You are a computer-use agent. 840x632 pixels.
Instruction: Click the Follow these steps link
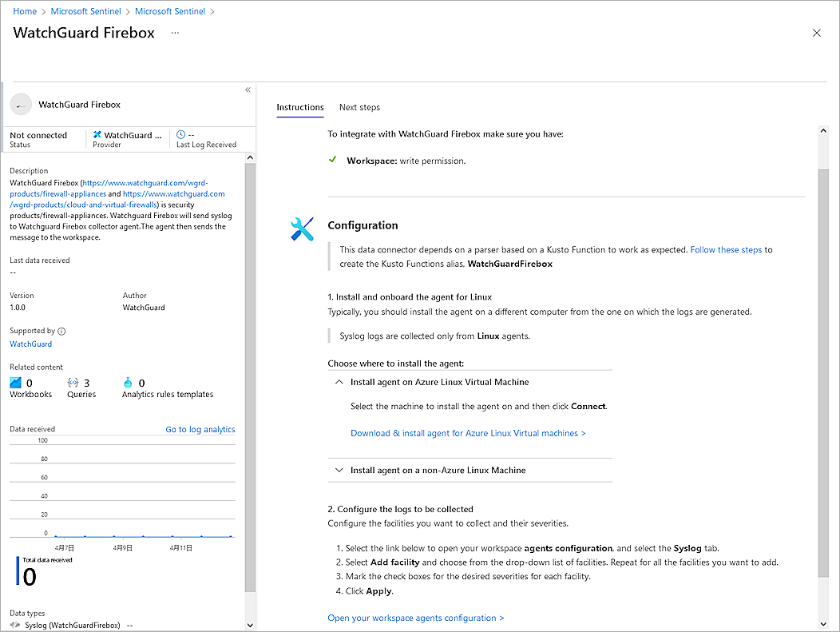(x=725, y=249)
